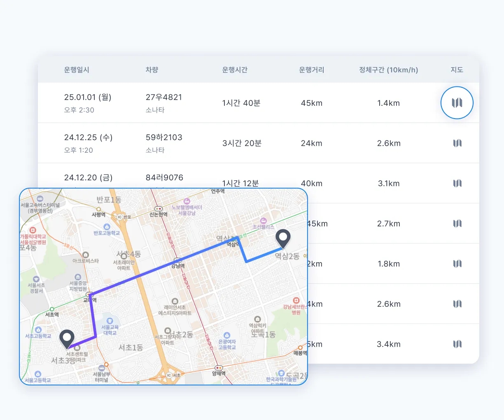Click the 조선팰리스 hotel marker
Image resolution: width=504 pixels, height=420 pixels.
point(264,221)
